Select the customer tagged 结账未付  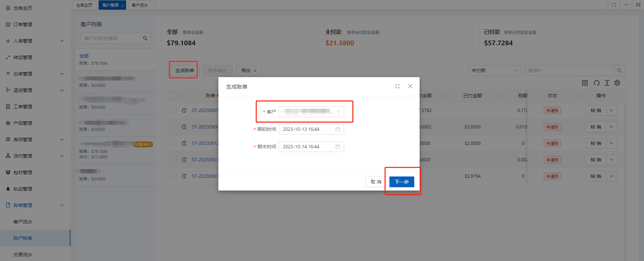pos(116,150)
